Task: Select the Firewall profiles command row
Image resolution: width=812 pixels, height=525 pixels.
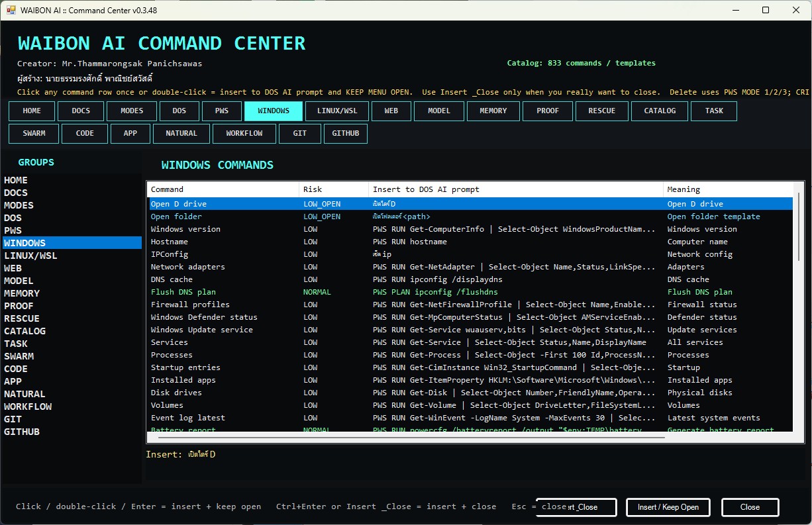Action: coord(470,305)
